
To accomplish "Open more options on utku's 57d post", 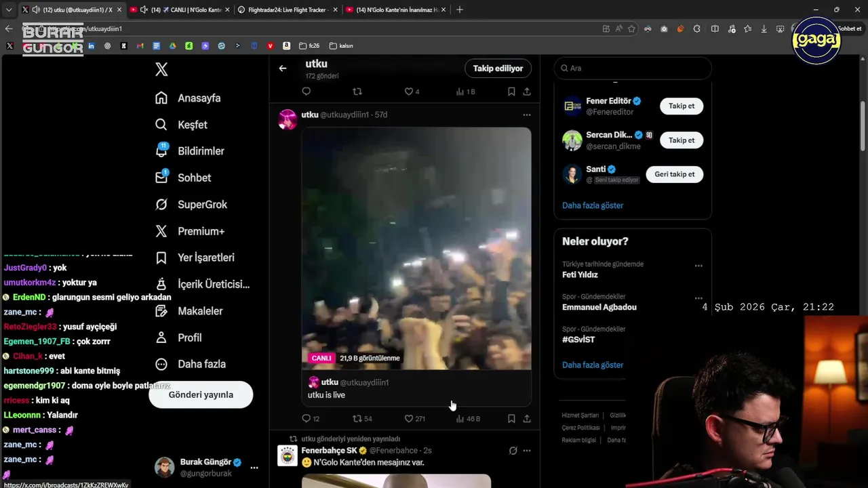I will click(x=527, y=115).
